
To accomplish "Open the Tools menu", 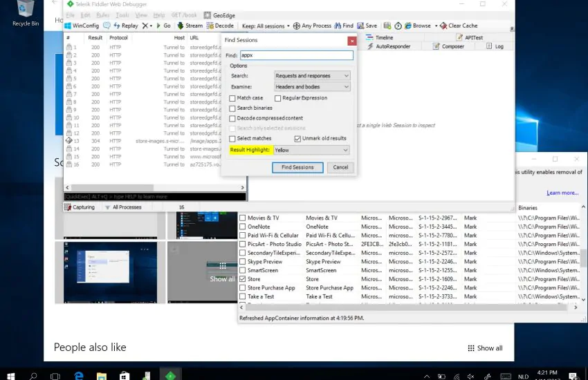I will pos(122,15).
